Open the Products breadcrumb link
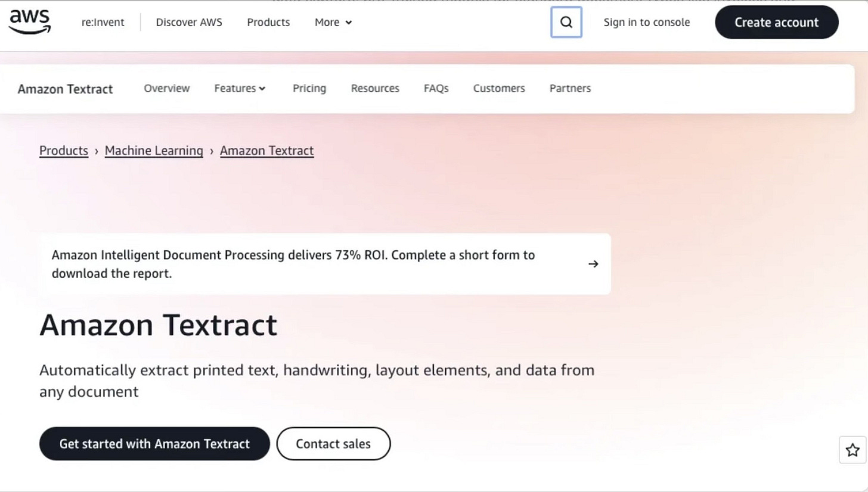868x492 pixels. [64, 151]
